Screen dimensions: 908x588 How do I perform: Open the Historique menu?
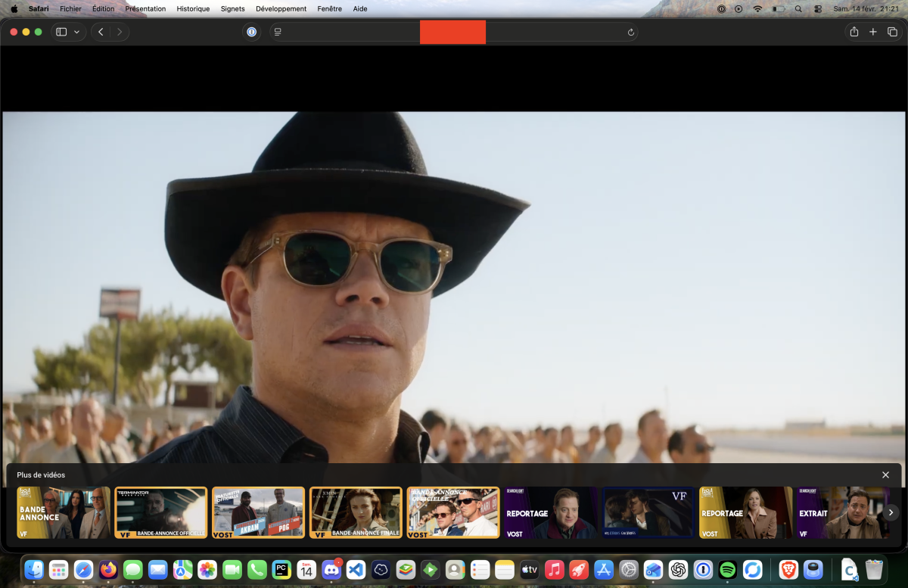(x=193, y=9)
